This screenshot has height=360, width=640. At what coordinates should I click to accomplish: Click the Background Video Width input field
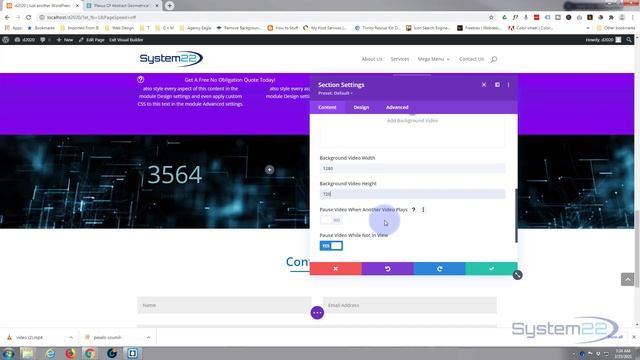point(412,168)
